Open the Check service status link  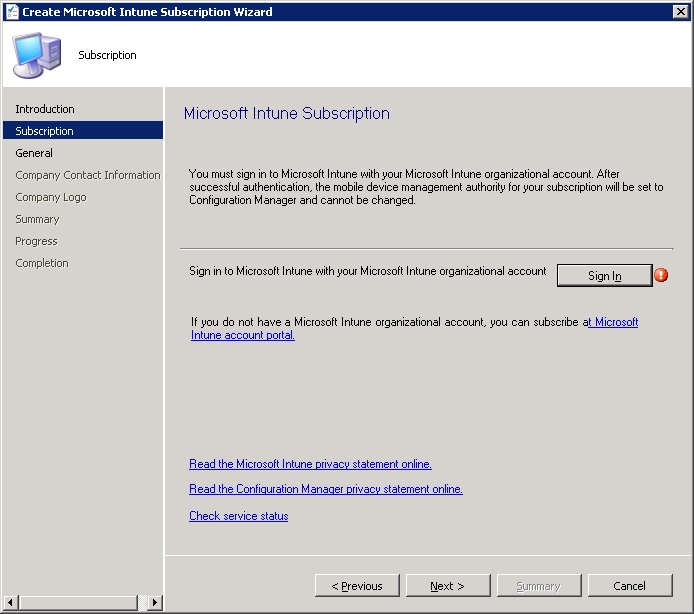click(238, 516)
